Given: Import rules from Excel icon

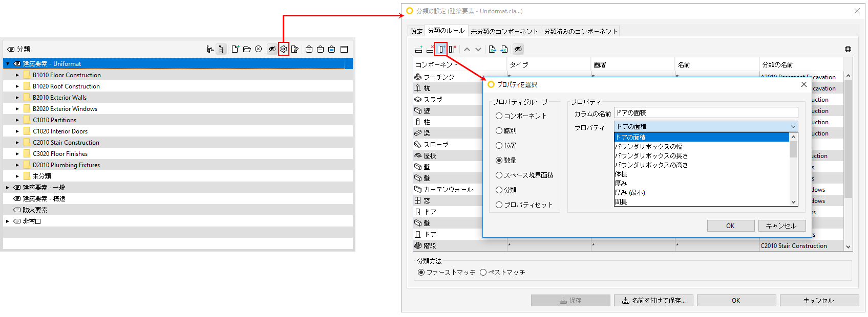Looking at the screenshot, I should [504, 49].
